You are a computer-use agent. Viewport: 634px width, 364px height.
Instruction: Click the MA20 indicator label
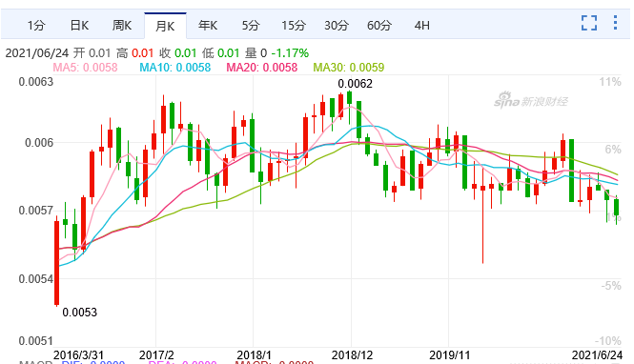[x=262, y=67]
